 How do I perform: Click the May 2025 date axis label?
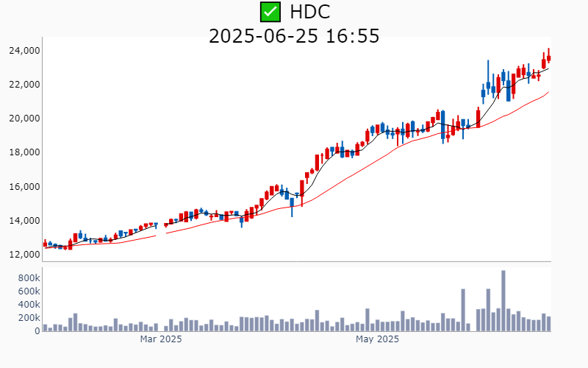coord(377,339)
